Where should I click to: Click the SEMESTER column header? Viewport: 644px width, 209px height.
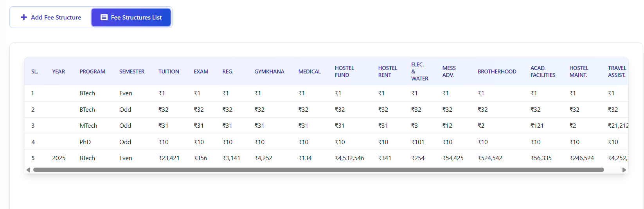pos(132,71)
